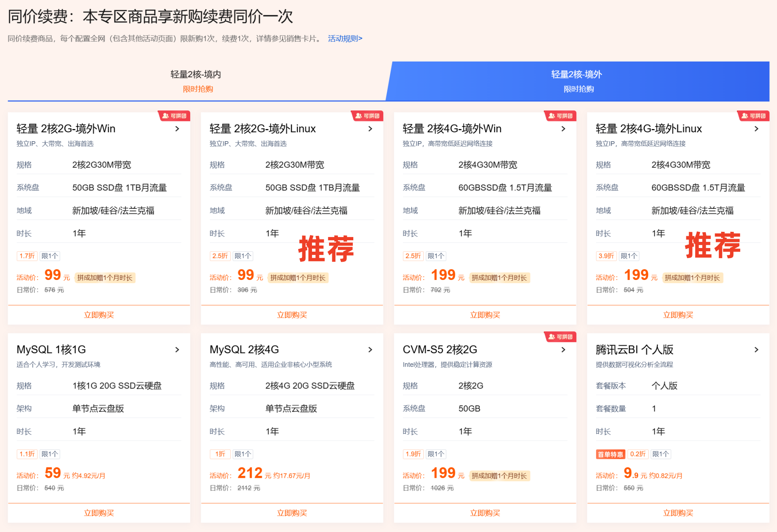Open the 活动规则> link

point(345,38)
